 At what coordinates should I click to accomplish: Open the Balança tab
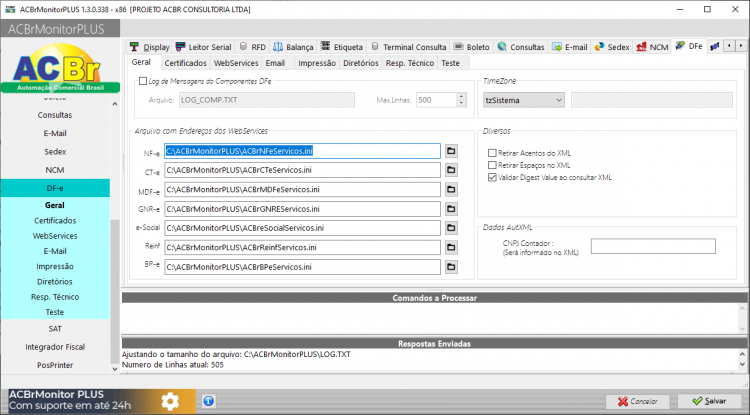[293, 47]
